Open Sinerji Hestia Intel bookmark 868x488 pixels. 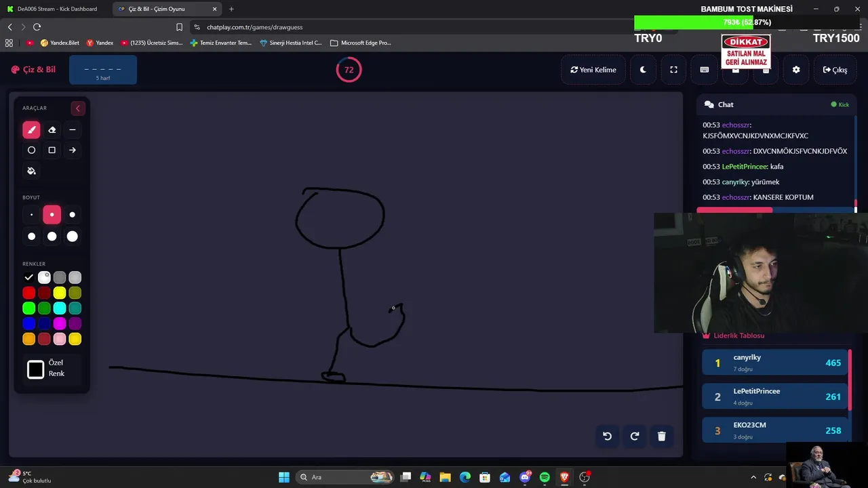tap(291, 43)
